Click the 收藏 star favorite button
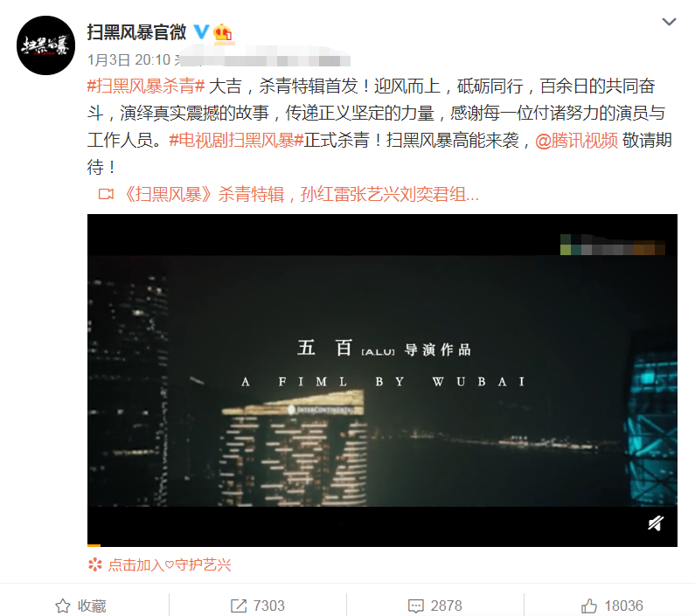Image resolution: width=695 pixels, height=616 pixels. [x=80, y=606]
